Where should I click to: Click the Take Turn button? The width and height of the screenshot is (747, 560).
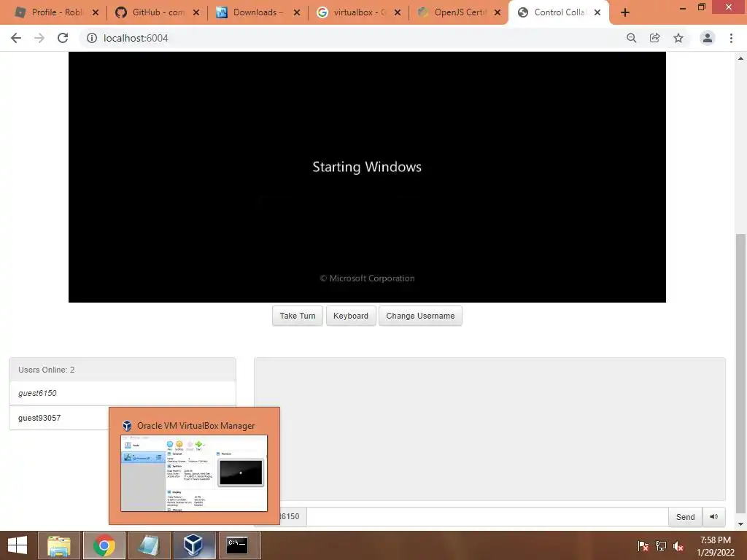[298, 316]
